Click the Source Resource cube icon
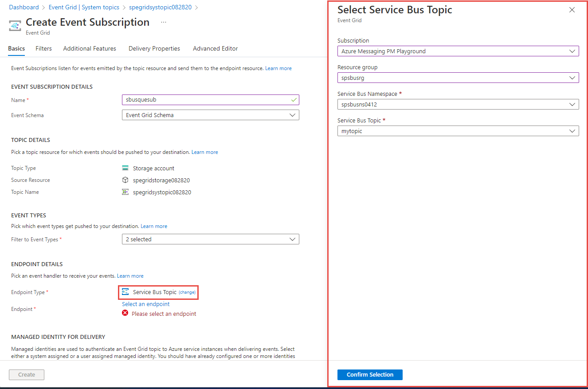The width and height of the screenshot is (588, 389). click(x=125, y=180)
